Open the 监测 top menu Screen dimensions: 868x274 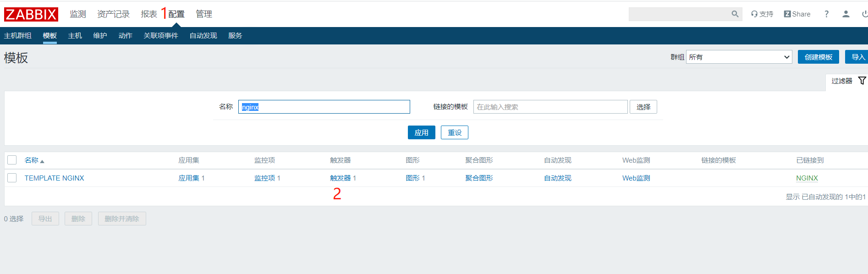pyautogui.click(x=78, y=14)
